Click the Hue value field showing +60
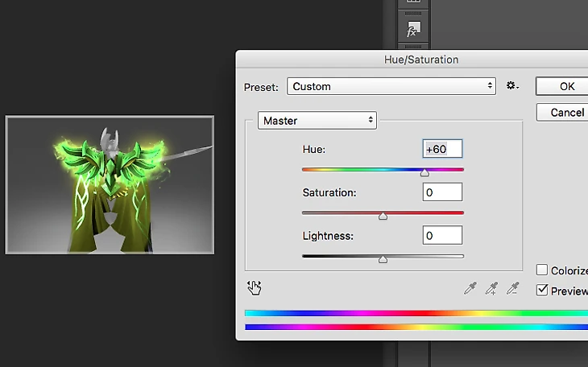The height and width of the screenshot is (367, 588). [x=442, y=149]
